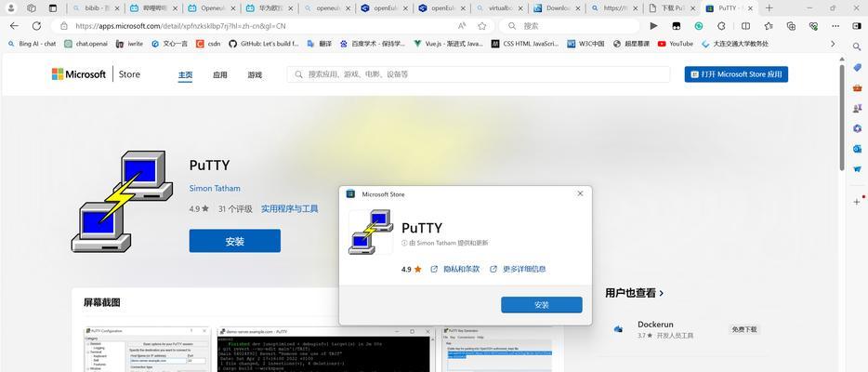Click the store search field
868x372 pixels.
click(x=479, y=74)
